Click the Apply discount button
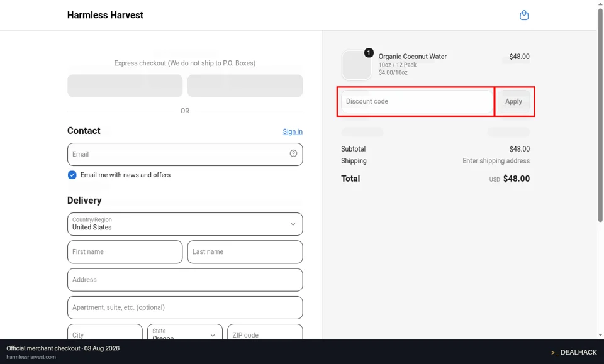The width and height of the screenshot is (604, 364). (513, 102)
